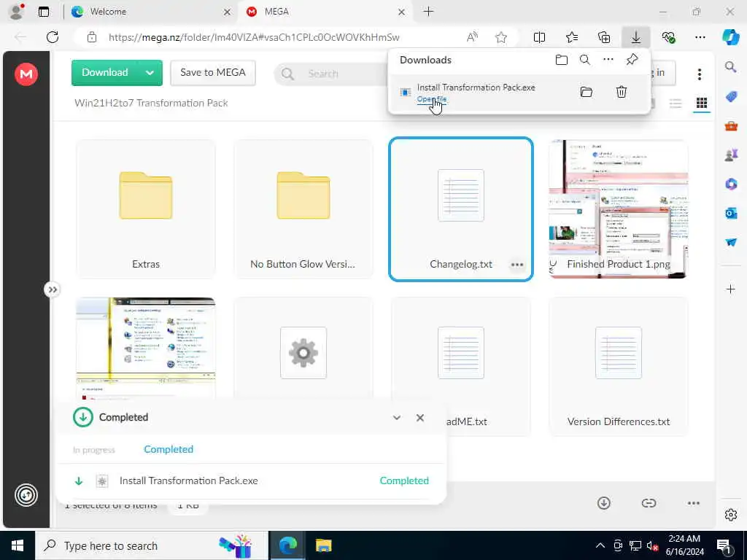Open MEGA vertical three-dot menu
This screenshot has height=560, width=747.
tap(700, 74)
